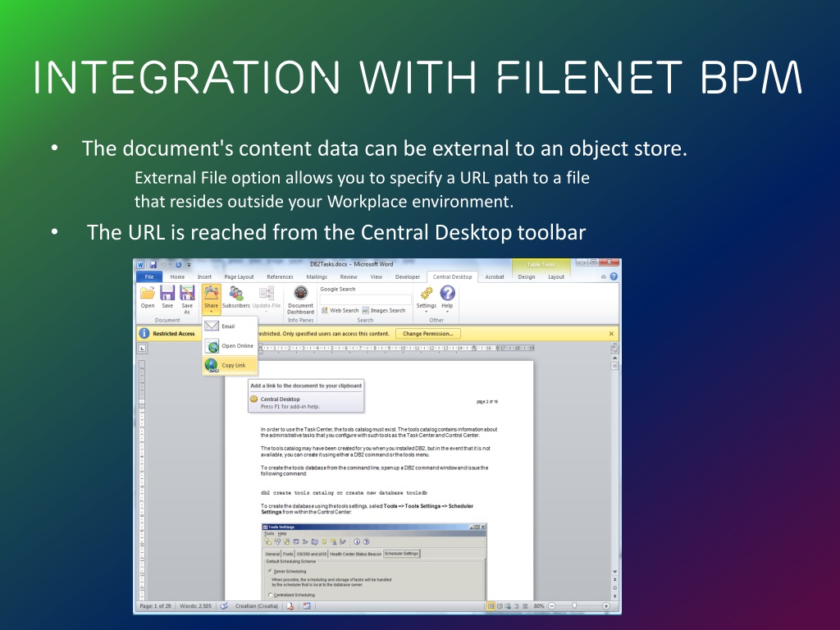This screenshot has width=840, height=630.
Task: Click the Images Search icon
Action: click(365, 311)
